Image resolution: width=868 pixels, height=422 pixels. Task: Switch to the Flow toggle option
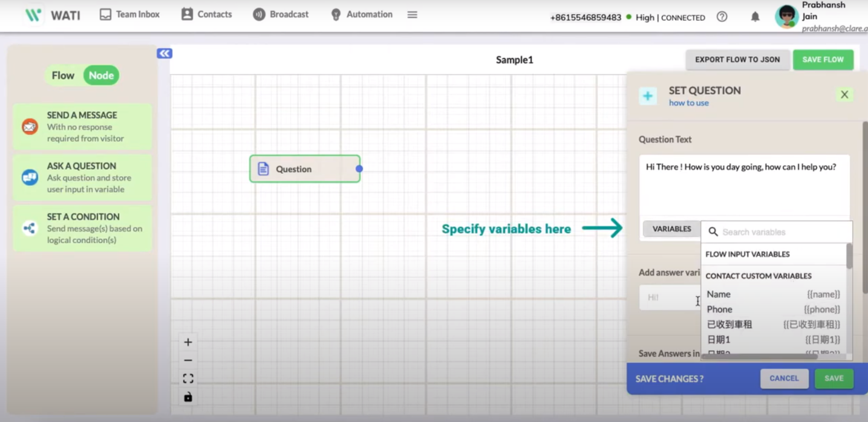click(x=63, y=76)
